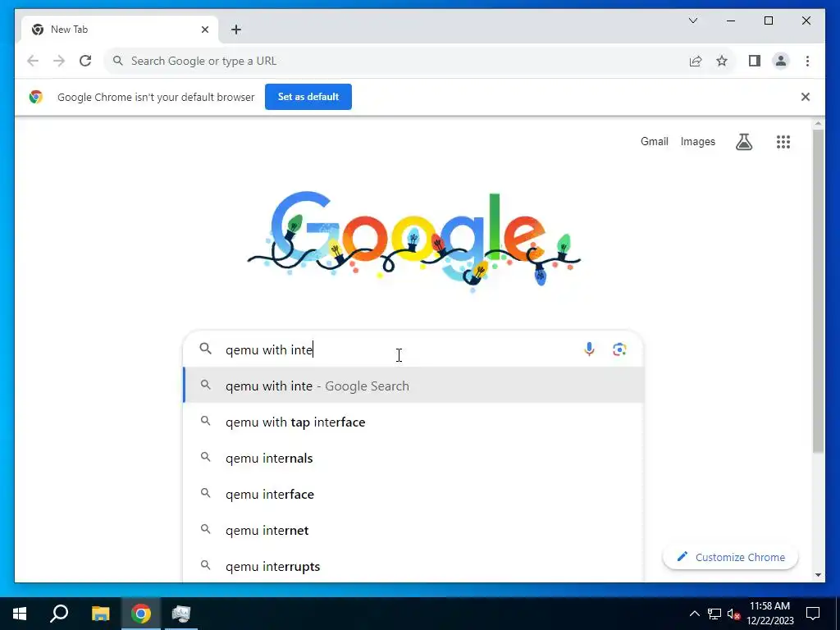
Task: Share this page via the share icon
Action: coord(696,61)
